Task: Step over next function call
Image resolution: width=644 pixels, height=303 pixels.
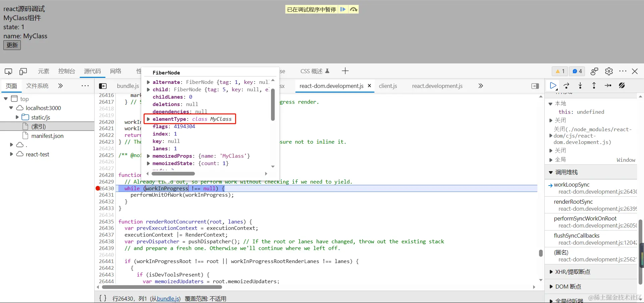Action: (567, 86)
